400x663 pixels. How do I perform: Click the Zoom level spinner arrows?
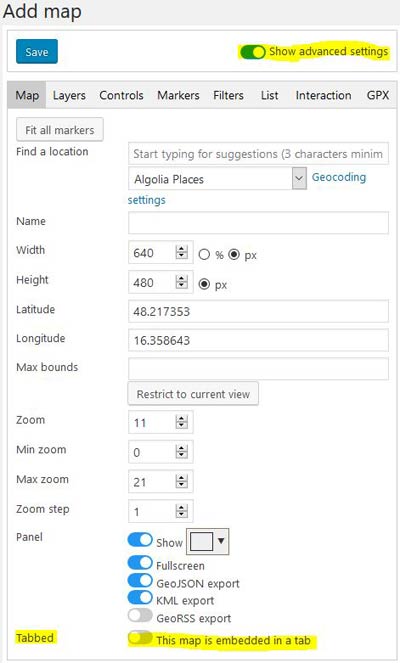point(181,422)
